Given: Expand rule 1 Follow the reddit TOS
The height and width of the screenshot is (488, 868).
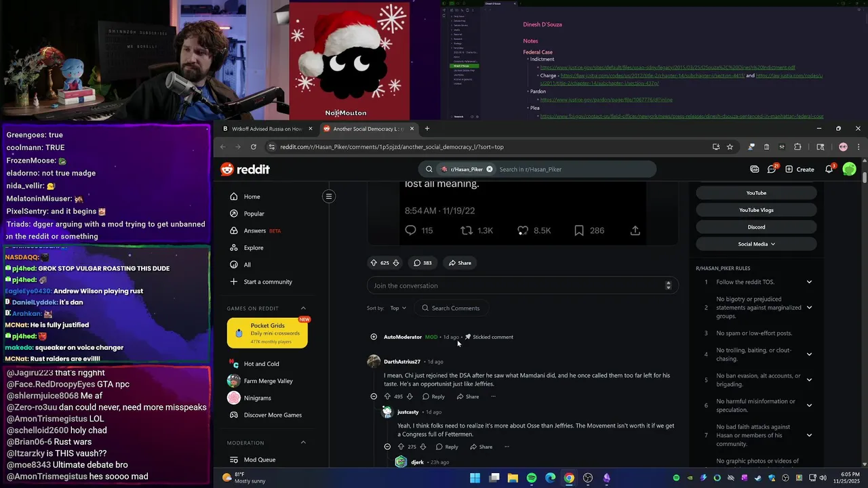Looking at the screenshot, I should point(809,282).
